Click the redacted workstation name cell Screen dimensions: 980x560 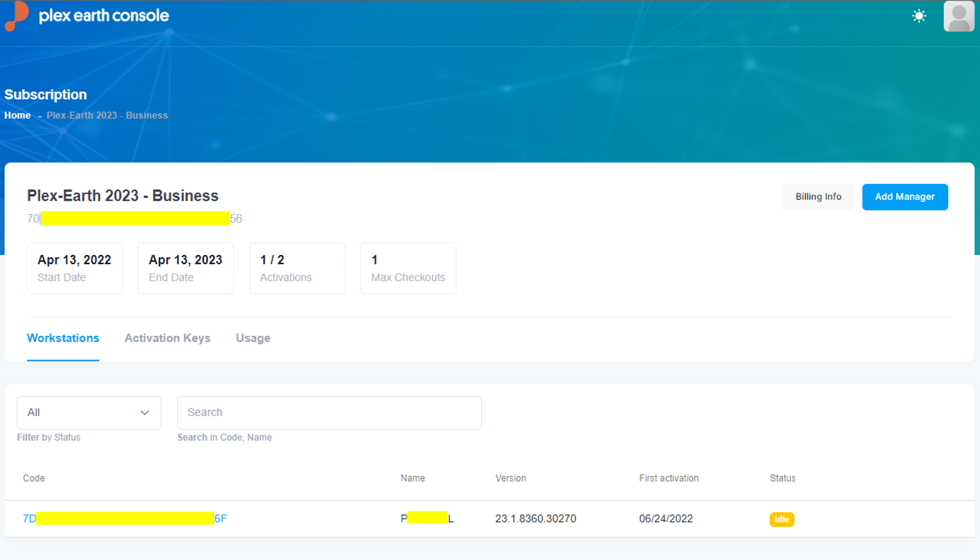tap(427, 518)
